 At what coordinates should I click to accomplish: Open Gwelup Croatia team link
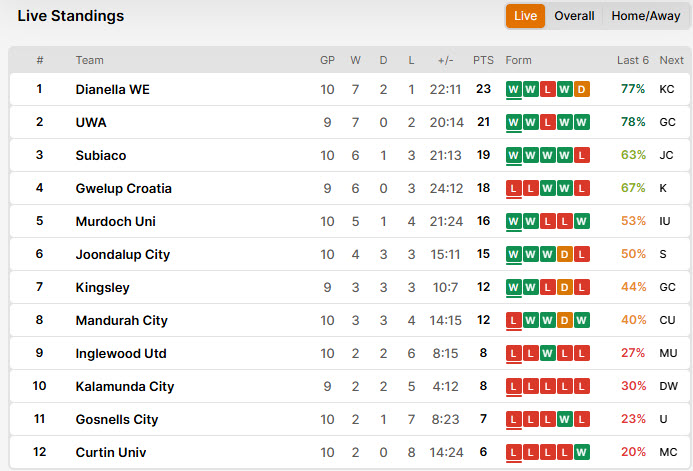123,188
